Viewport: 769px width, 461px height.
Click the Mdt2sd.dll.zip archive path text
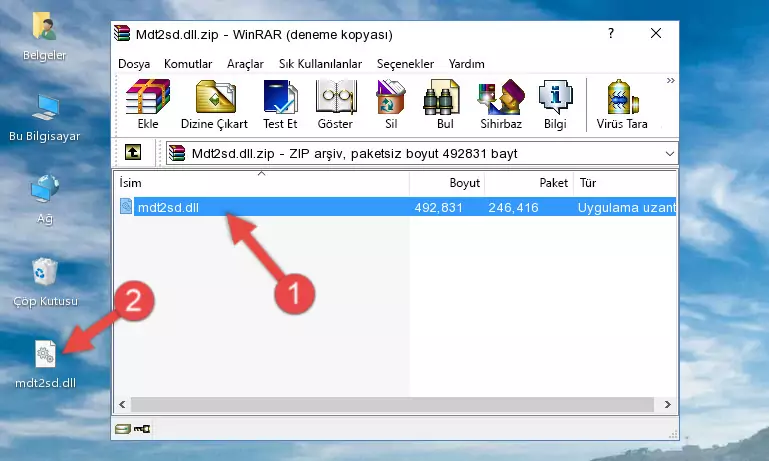354,154
